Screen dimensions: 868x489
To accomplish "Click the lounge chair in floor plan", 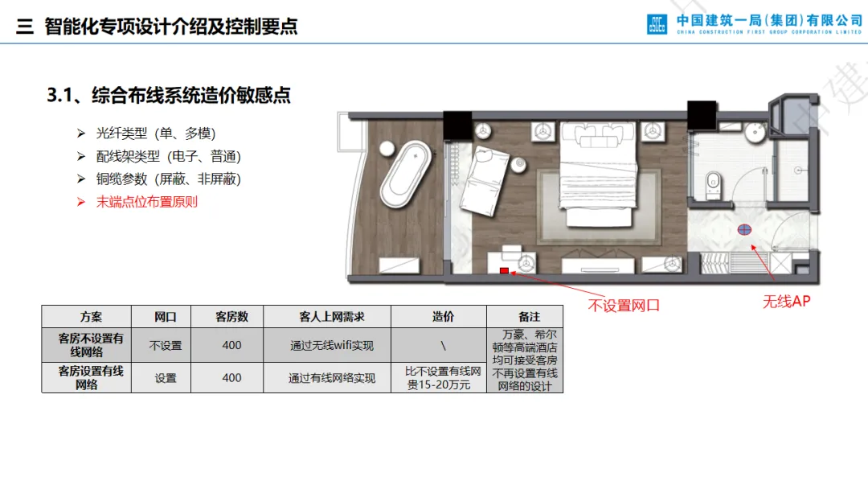I will pos(485,180).
